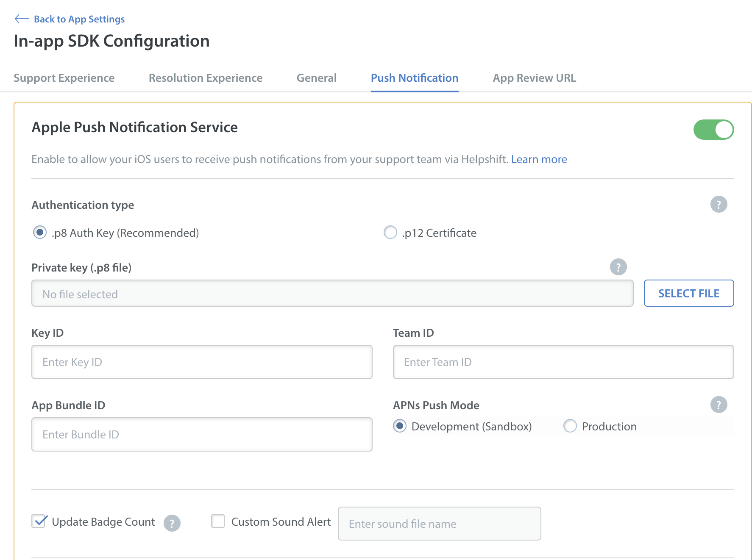This screenshot has width=752, height=560.
Task: Focus the Key ID input field
Action: 202,362
